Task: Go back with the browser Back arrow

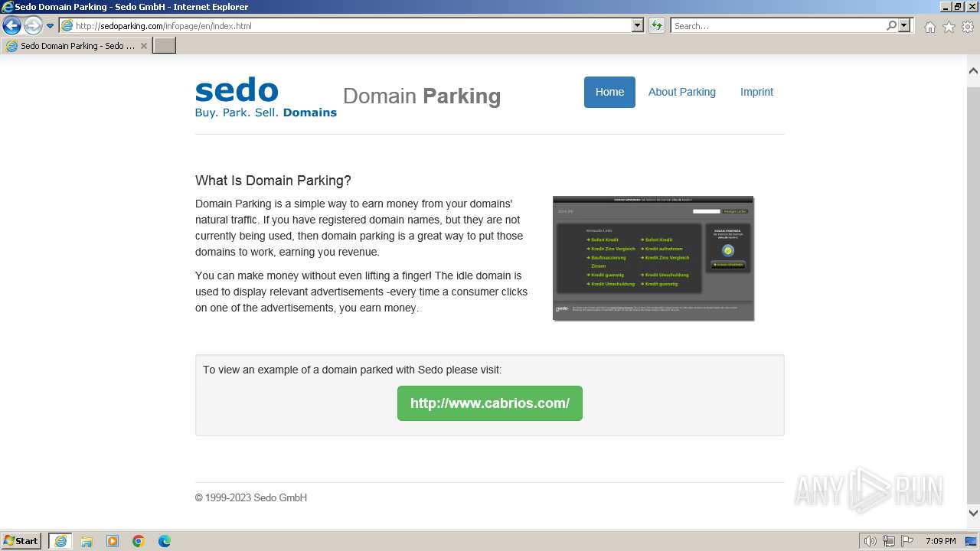Action: click(11, 25)
